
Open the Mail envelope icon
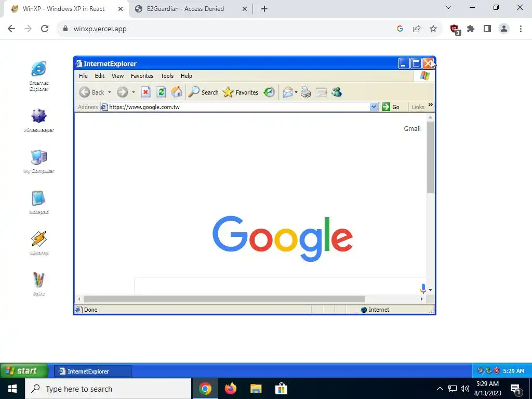288,92
